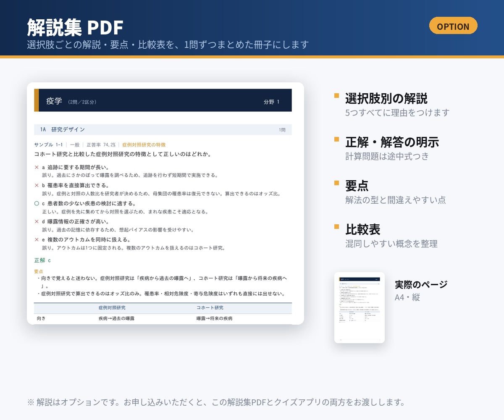504x420 pixels.
Task: Click the 解法の型と間違えやすい点 description
Action: (x=396, y=200)
